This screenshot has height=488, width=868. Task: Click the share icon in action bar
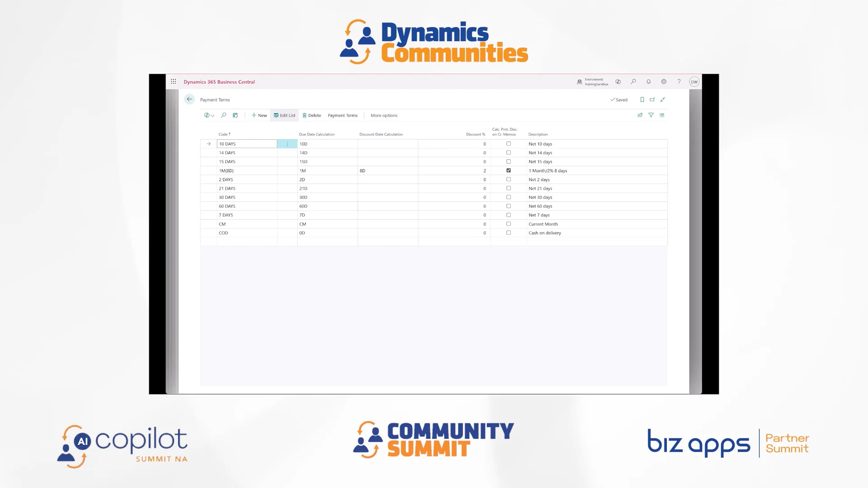click(640, 115)
